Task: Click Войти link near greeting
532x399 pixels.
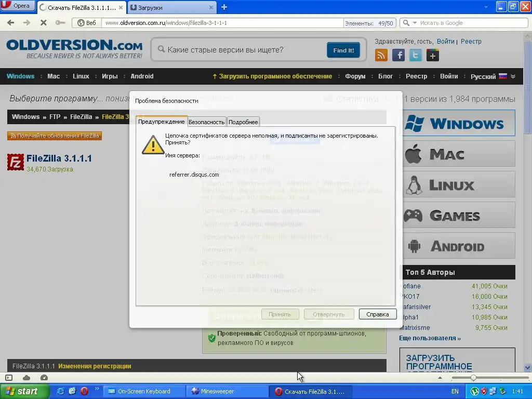Action: tap(445, 42)
